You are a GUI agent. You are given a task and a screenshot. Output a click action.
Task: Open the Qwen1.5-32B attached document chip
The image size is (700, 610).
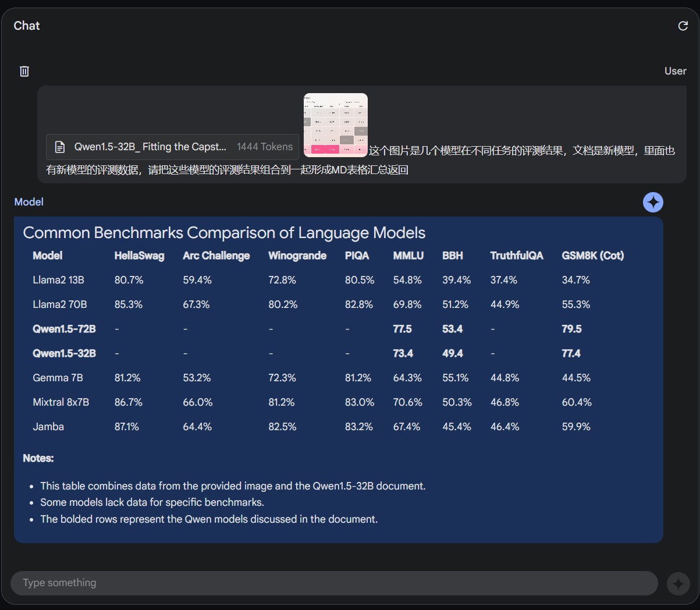pyautogui.click(x=172, y=147)
